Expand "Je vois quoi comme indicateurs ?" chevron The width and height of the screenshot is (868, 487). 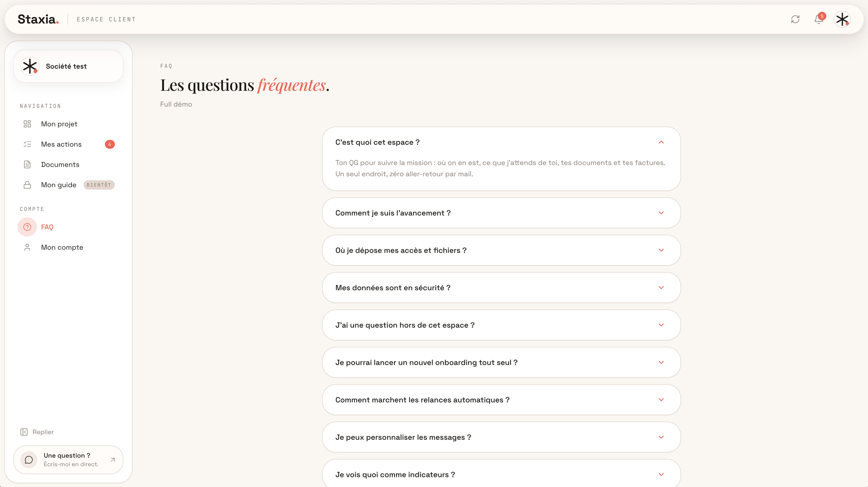[x=661, y=474]
